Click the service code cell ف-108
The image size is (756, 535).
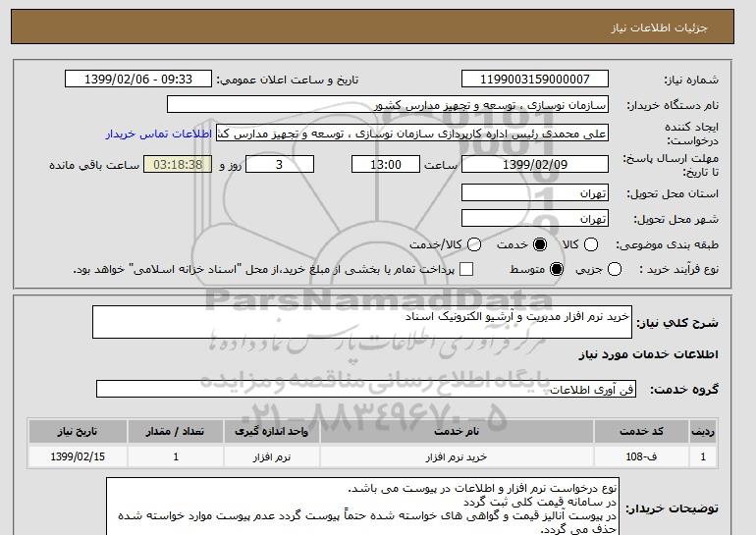(641, 456)
